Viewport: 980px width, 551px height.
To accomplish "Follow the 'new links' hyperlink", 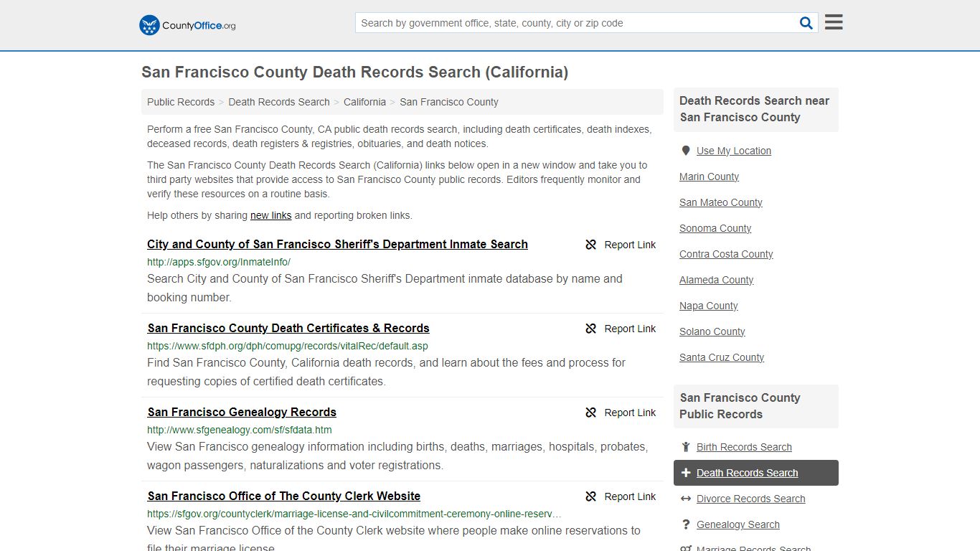I will click(270, 215).
